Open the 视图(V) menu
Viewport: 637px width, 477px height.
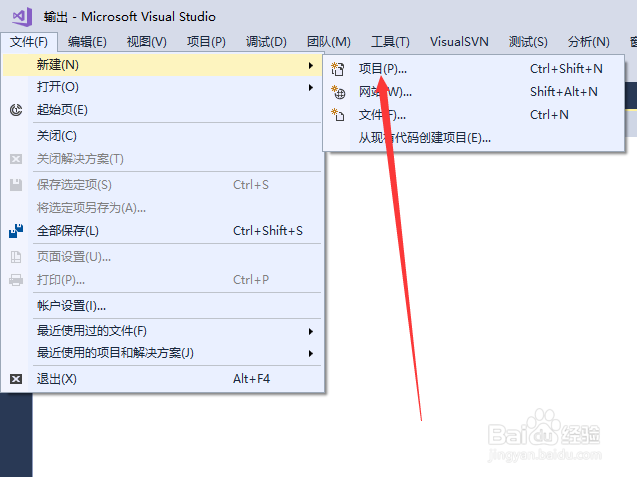click(147, 41)
